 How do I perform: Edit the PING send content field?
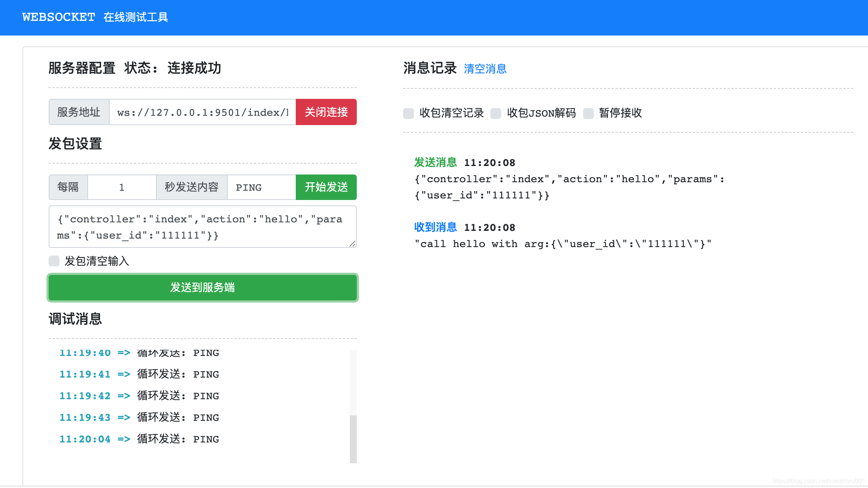pos(261,187)
